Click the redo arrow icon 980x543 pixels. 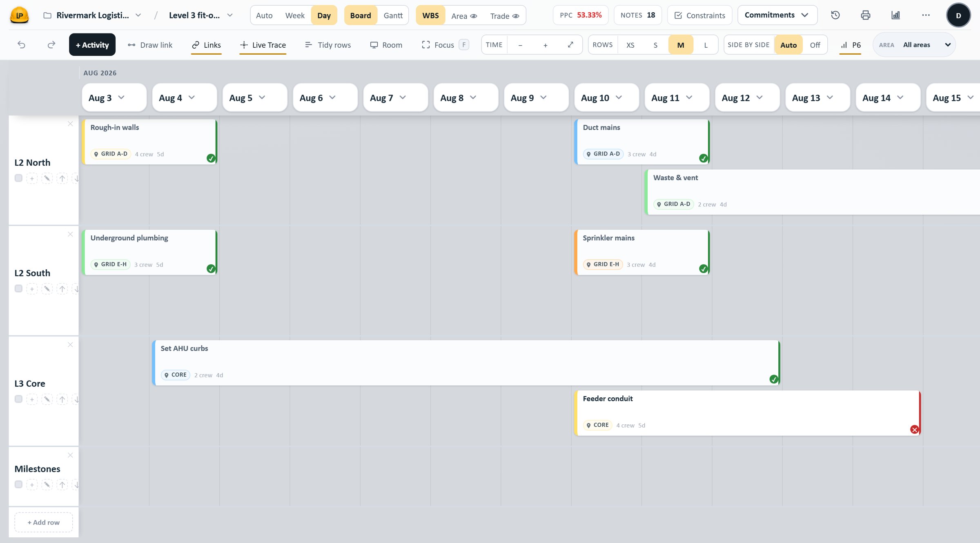pos(51,45)
